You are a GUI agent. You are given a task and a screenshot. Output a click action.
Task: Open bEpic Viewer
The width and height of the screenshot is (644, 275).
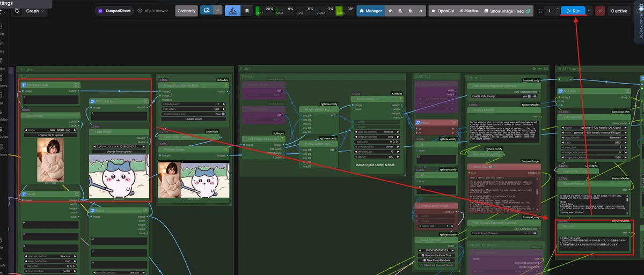[154, 10]
